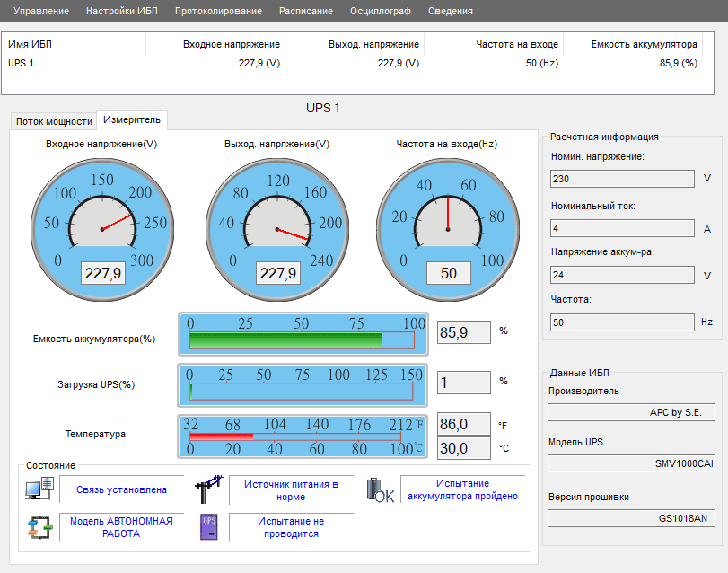Image resolution: width=728 pixels, height=573 pixels.
Task: Click the UPS load percentage bar
Action: click(x=301, y=392)
